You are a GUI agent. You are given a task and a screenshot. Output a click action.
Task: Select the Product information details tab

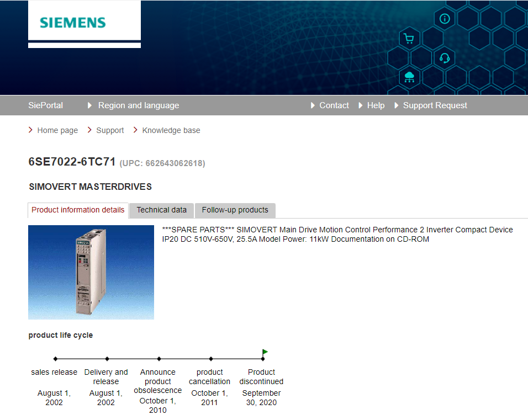click(x=78, y=210)
